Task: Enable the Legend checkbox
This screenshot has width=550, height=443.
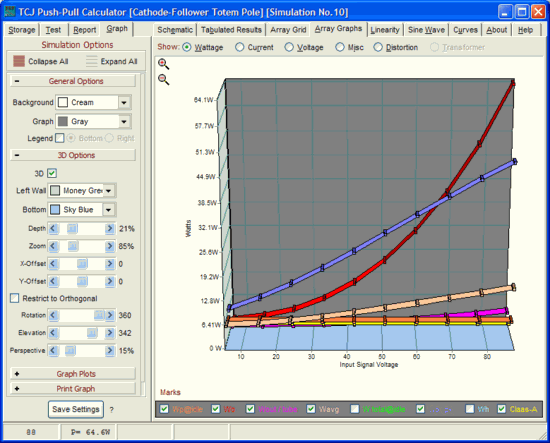Action: pos(60,138)
